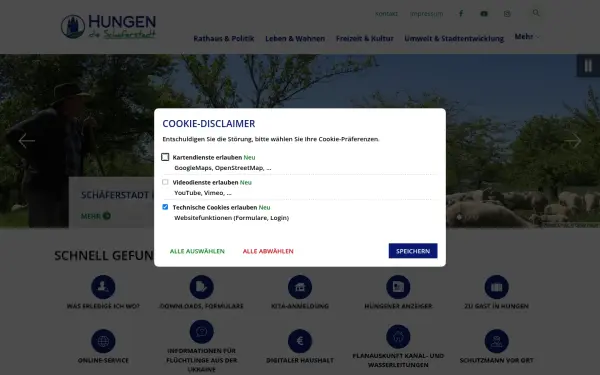Open Online-Service globe icon
600x375 pixels.
103,341
